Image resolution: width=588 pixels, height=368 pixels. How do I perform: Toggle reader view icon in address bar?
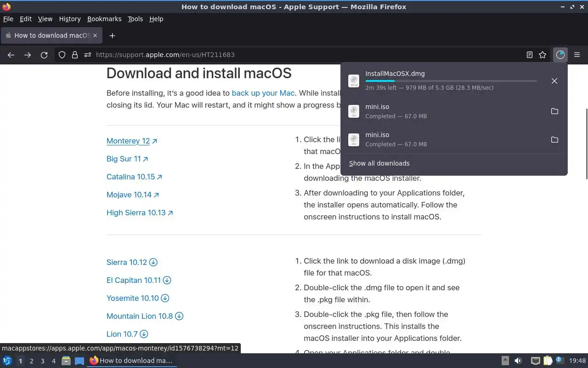[530, 55]
